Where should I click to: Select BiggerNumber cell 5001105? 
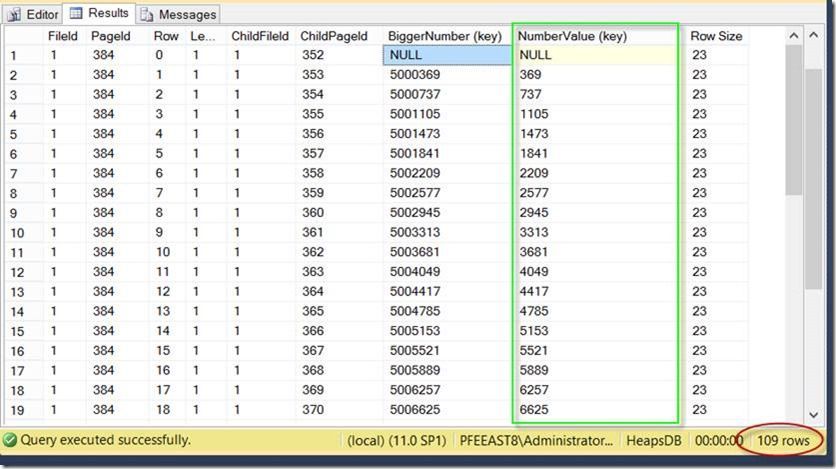(447, 114)
